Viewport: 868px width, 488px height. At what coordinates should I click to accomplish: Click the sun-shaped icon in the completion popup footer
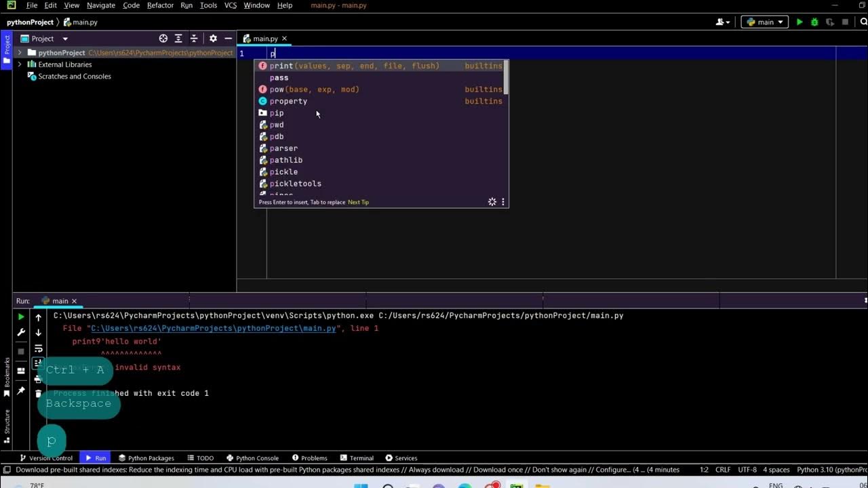pos(492,202)
